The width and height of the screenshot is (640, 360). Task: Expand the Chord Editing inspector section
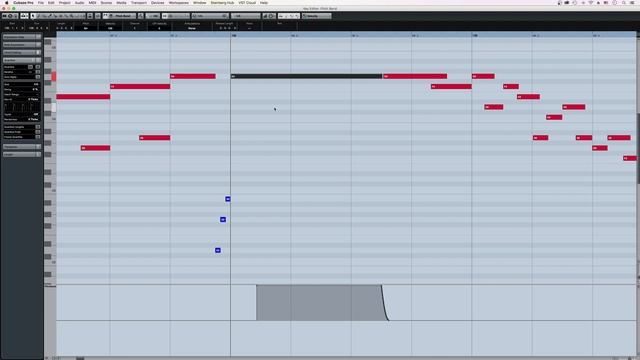(22, 52)
